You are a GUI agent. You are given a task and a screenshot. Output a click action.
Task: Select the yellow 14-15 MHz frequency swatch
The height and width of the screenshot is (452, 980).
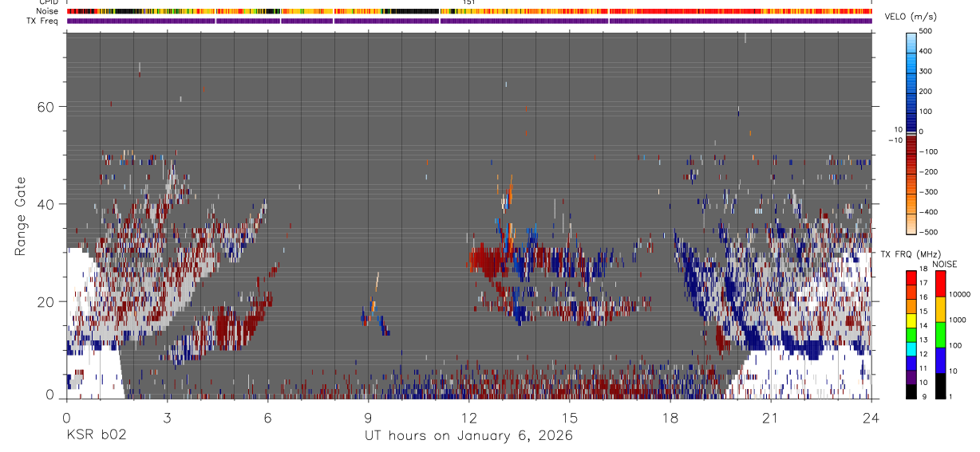point(911,320)
